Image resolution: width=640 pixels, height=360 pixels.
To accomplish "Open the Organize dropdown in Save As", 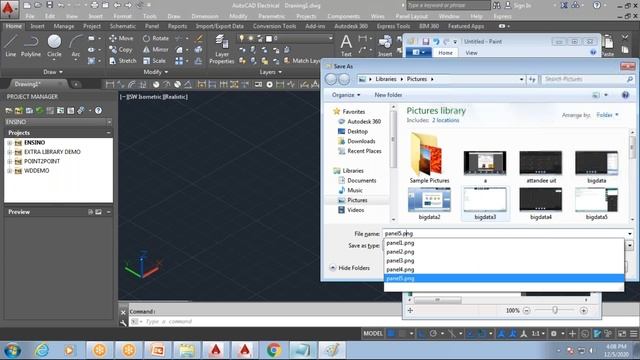I will tap(346, 95).
